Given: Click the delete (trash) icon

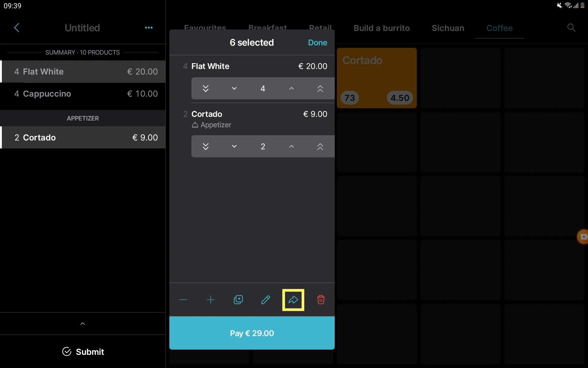Looking at the screenshot, I should [321, 300].
